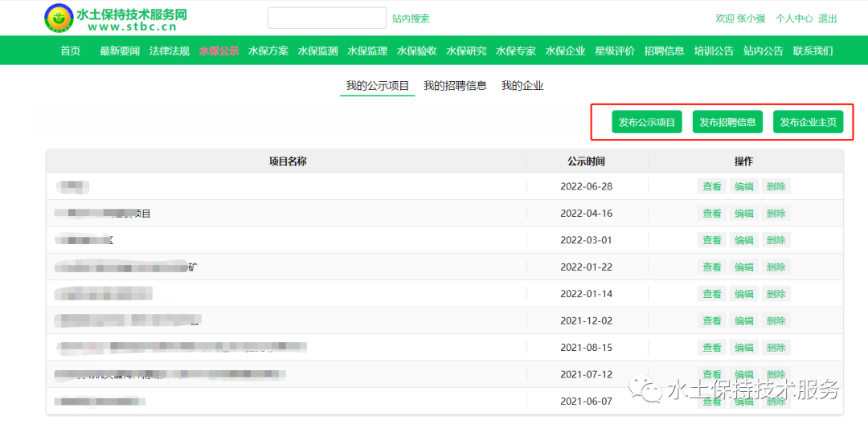Switch to 我的企业 tab
The image size is (868, 428).
tap(522, 86)
